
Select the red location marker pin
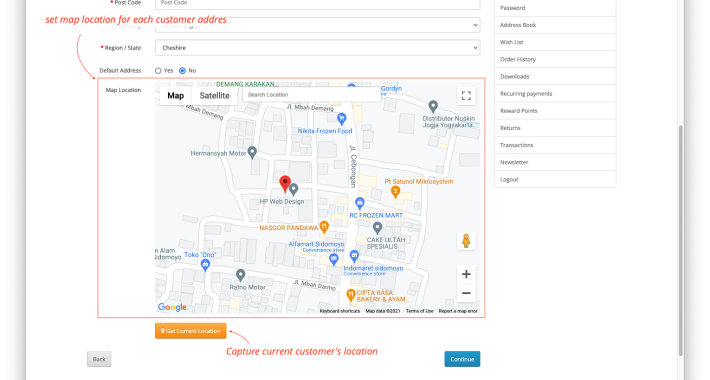click(x=285, y=184)
